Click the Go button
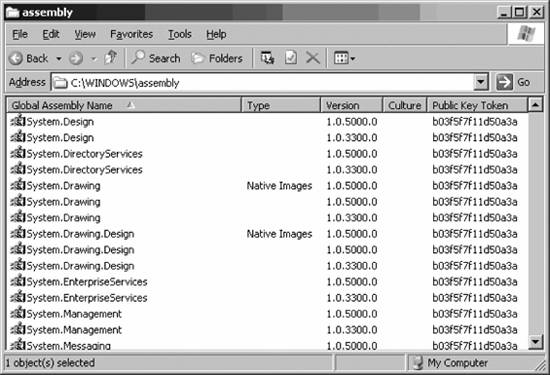The width and height of the screenshot is (550, 375). click(513, 82)
